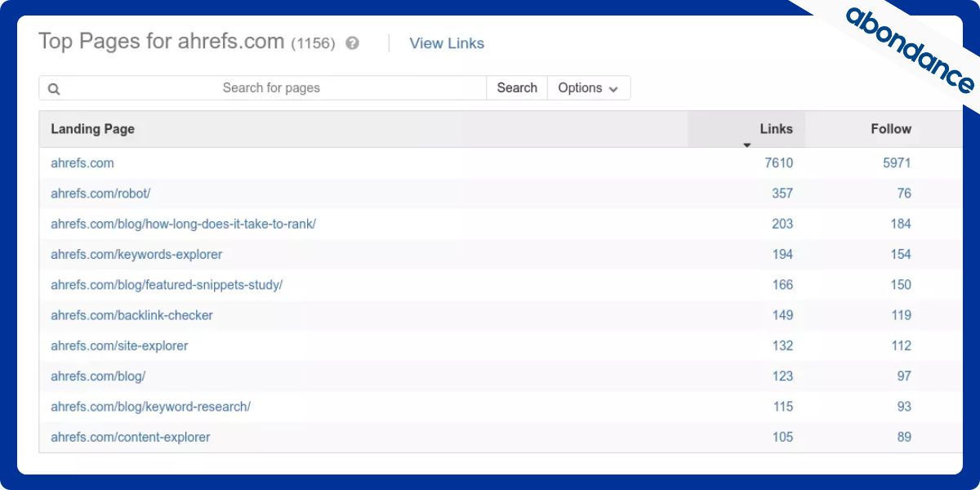
Task: Open the featured-snippets-study blog link
Action: pos(167,285)
